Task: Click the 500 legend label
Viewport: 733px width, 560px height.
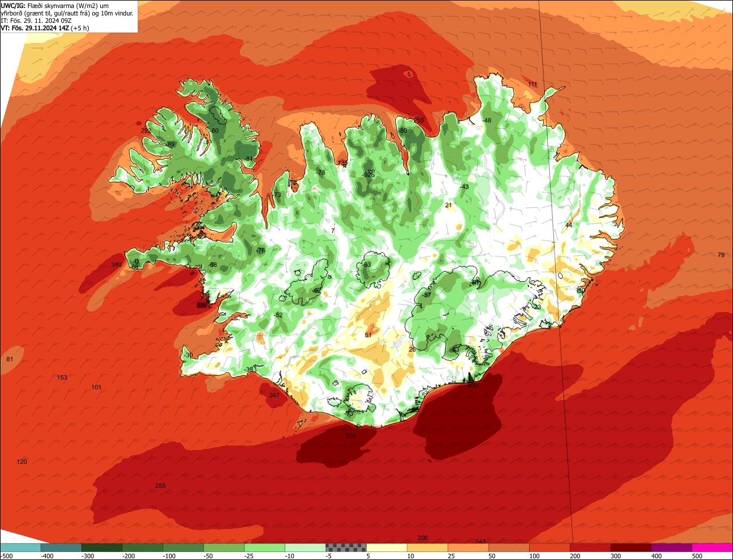Action: tap(697, 555)
